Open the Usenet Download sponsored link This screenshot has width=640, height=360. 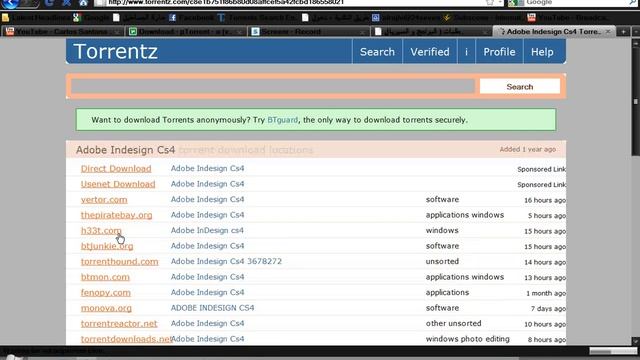[x=118, y=184]
